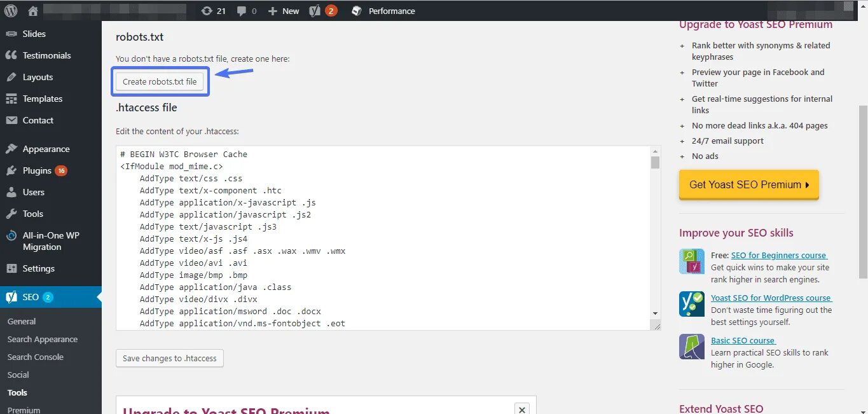Viewport: 868px width, 414px height.
Task: Open the New content menu
Action: point(284,11)
